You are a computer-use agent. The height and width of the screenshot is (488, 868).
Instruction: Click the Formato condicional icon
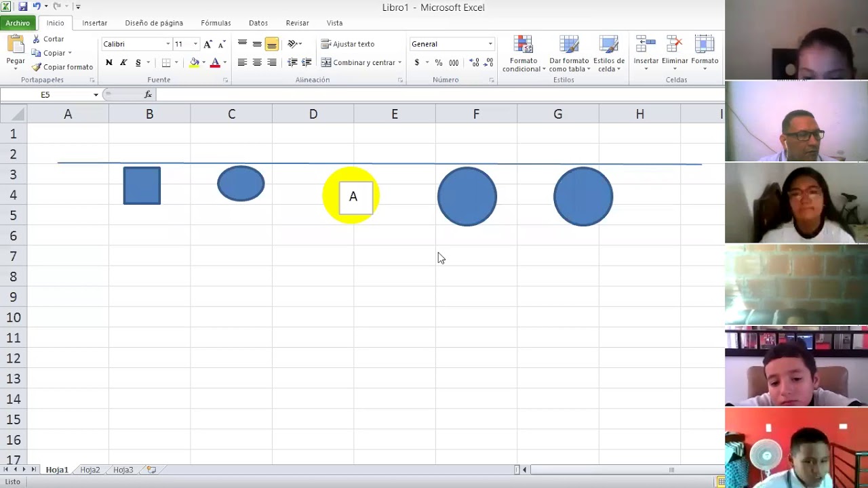[x=524, y=45]
